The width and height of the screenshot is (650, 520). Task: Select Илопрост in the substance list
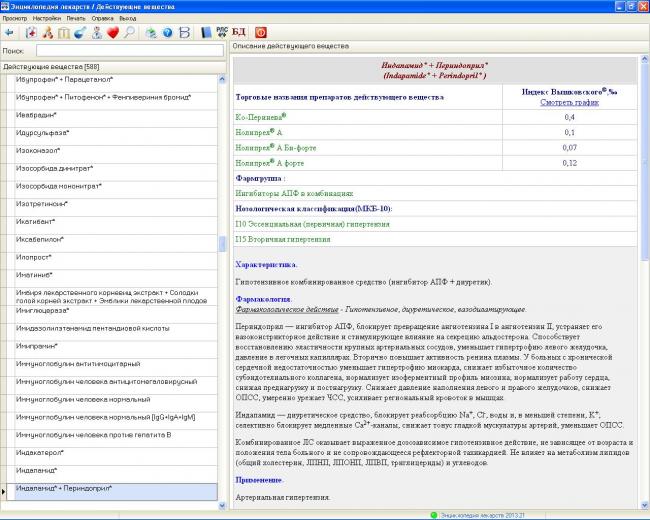point(116,262)
